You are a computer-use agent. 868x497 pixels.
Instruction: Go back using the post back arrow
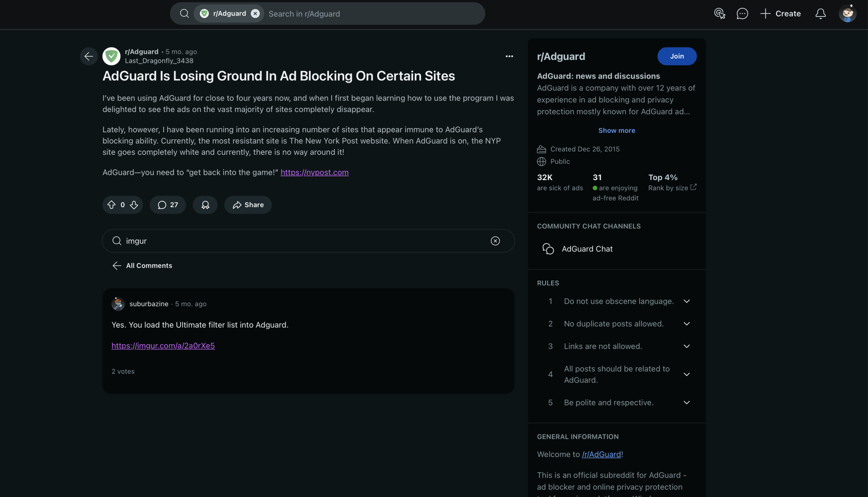point(89,56)
